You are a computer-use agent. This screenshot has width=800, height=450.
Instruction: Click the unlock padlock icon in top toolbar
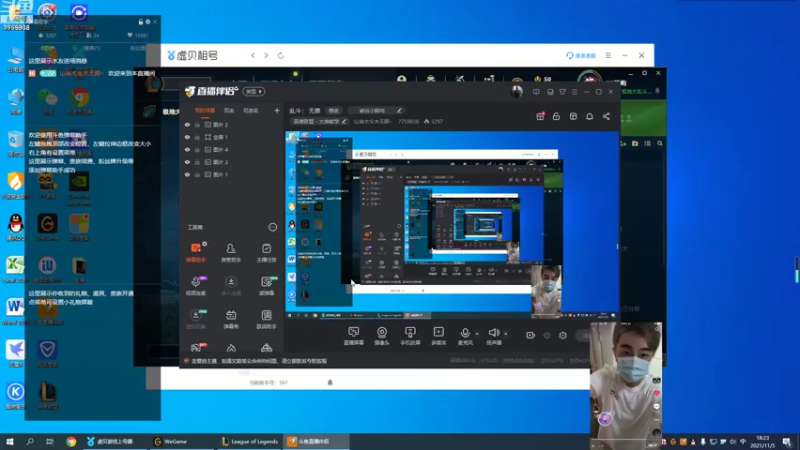(x=556, y=116)
